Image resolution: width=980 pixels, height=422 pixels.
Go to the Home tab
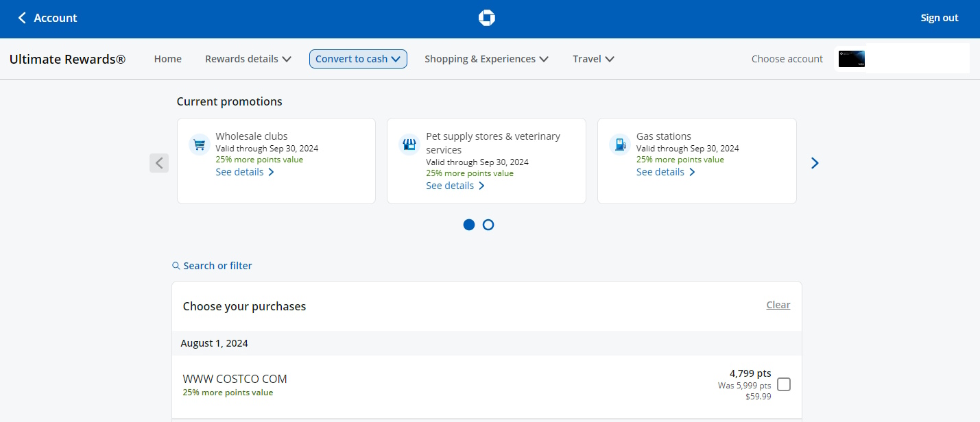(168, 59)
